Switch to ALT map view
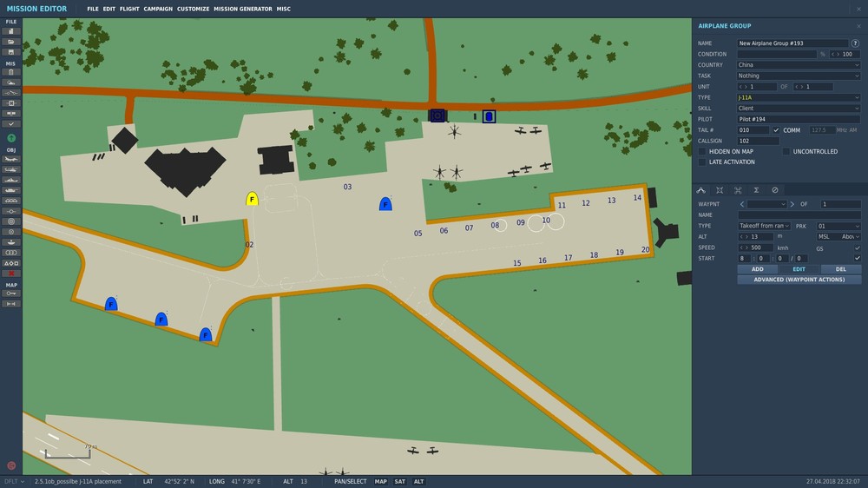The width and height of the screenshot is (868, 488). pyautogui.click(x=419, y=481)
